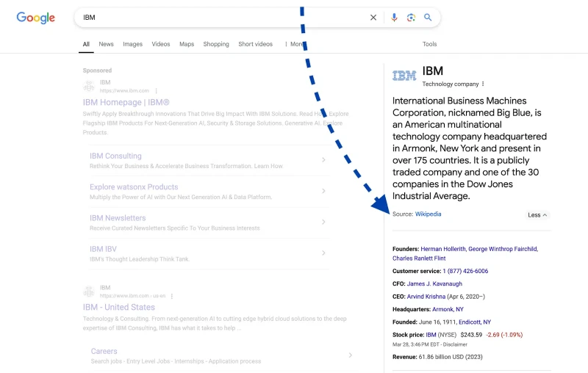Open founder George Winthrop Fairchild link

(x=503, y=249)
